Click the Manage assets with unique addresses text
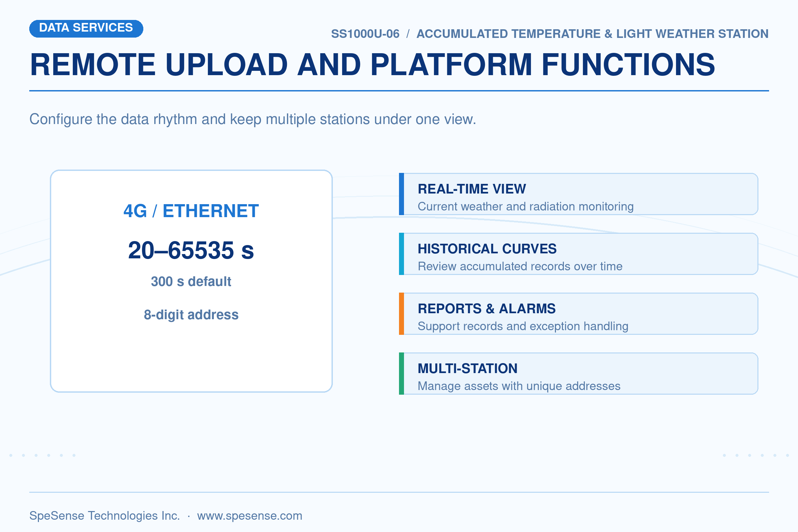This screenshot has width=798, height=532. [x=519, y=386]
